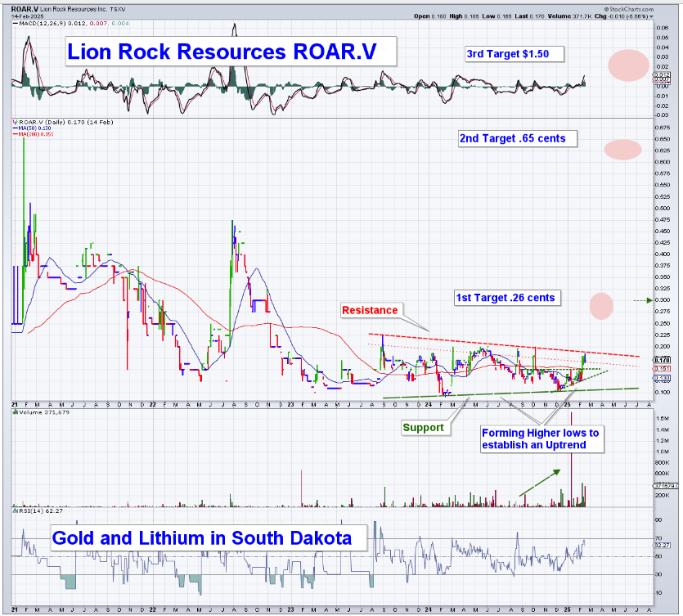
Task: Click the 90 level on the RSI axis
Action: coord(658,520)
